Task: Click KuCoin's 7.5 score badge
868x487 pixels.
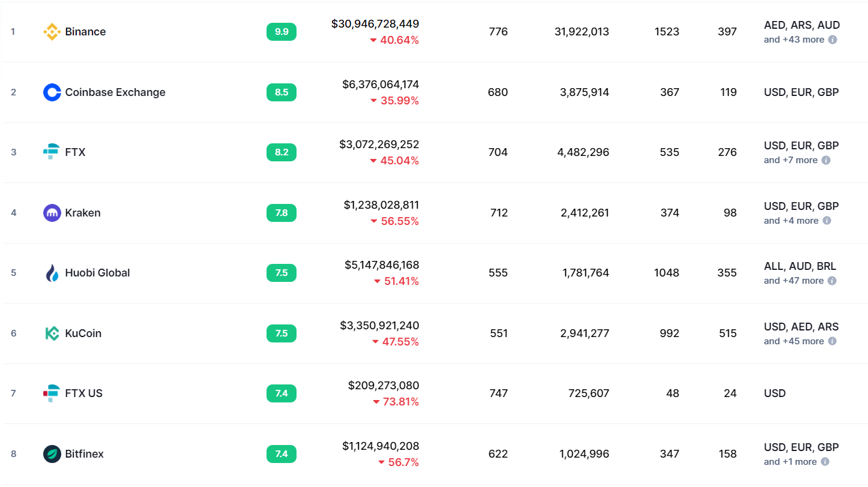Action: point(282,333)
